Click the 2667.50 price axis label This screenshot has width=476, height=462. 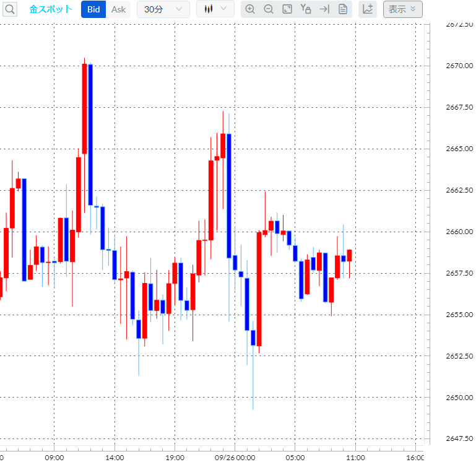point(459,107)
